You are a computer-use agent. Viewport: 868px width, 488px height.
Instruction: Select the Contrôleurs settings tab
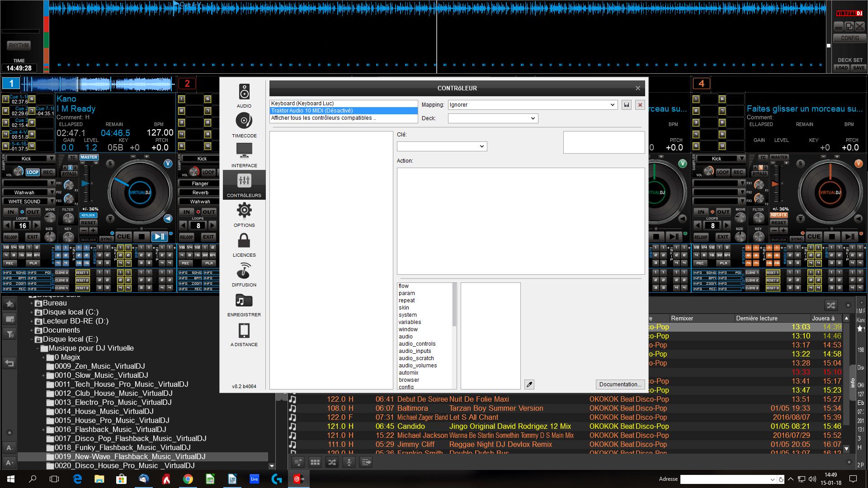pos(244,185)
